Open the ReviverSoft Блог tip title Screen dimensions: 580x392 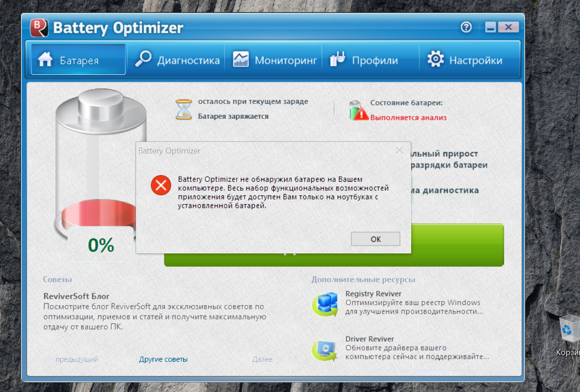point(77,296)
